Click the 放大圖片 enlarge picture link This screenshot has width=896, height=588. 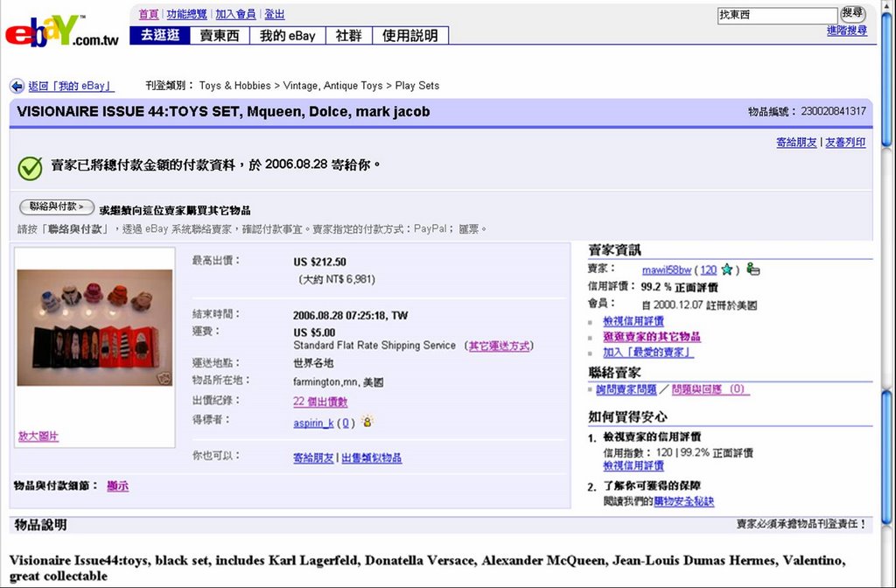click(38, 436)
